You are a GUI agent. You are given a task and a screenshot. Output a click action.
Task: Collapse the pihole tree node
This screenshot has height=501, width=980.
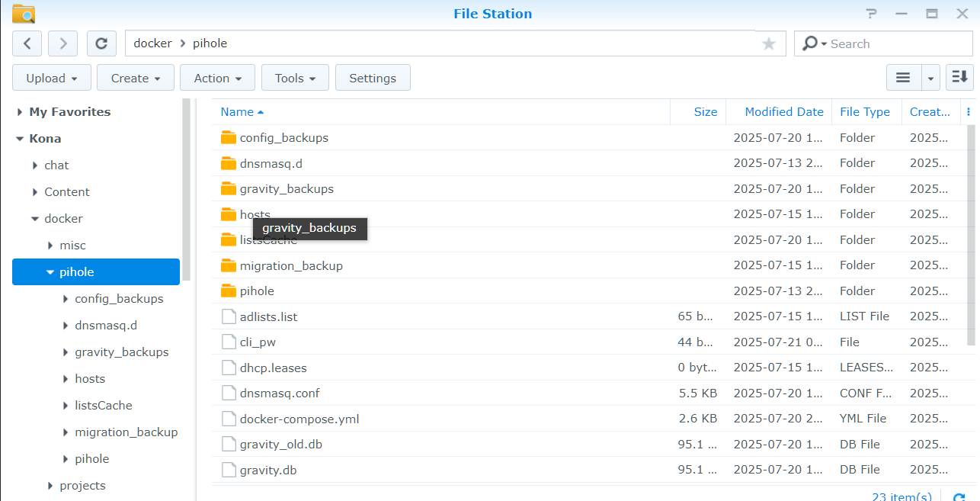pyautogui.click(x=50, y=272)
